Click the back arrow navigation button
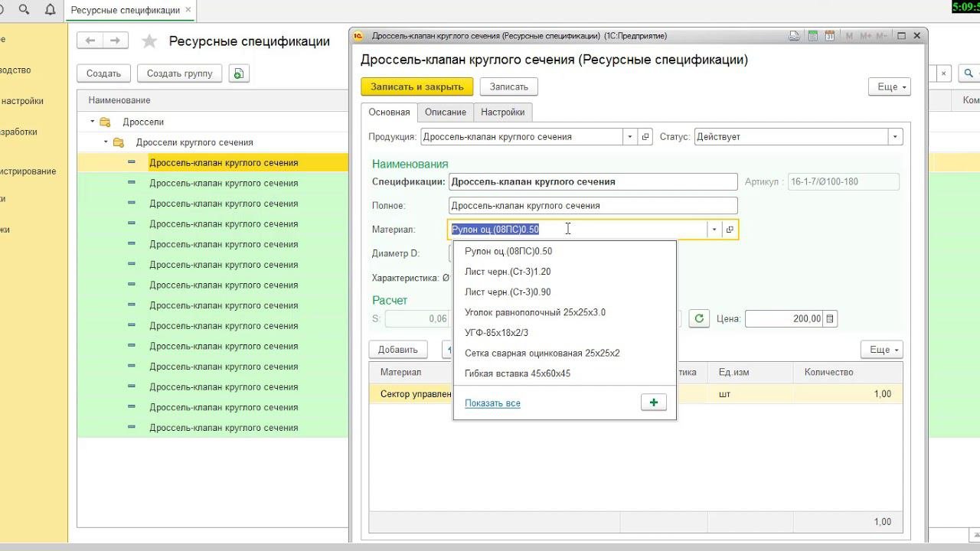The width and height of the screenshot is (980, 551). [x=91, y=41]
